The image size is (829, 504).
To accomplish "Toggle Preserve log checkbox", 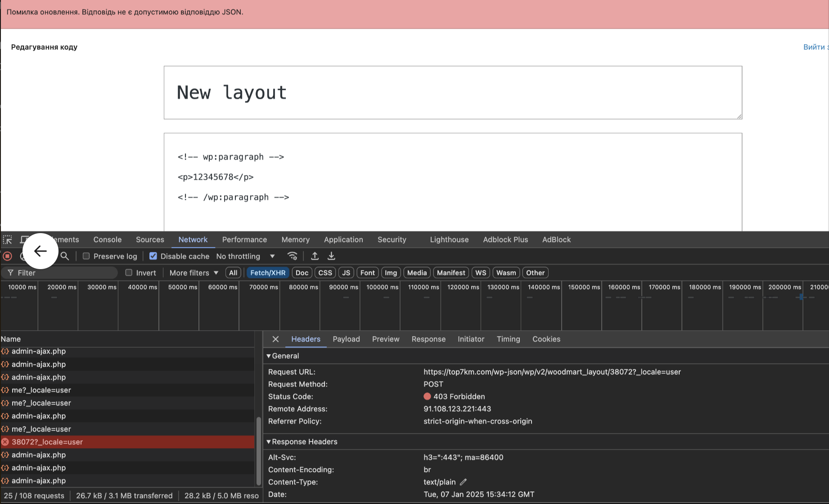I will [86, 256].
